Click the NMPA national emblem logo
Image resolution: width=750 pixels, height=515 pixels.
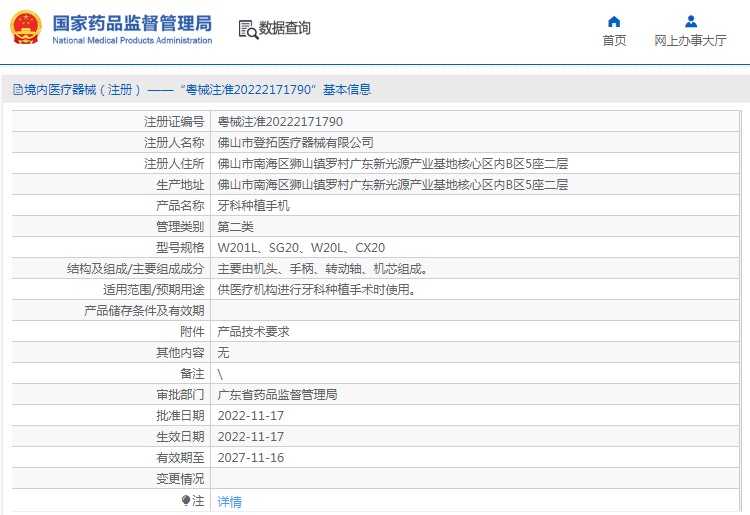point(26,28)
